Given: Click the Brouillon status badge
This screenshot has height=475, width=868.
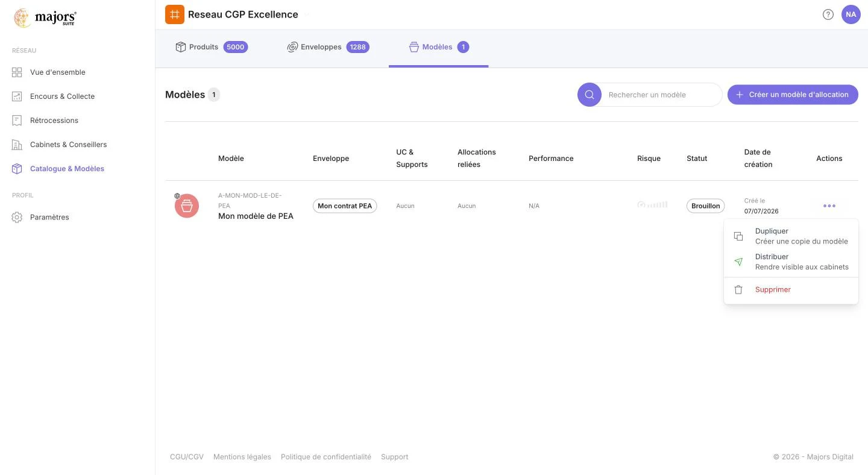Looking at the screenshot, I should tap(706, 206).
